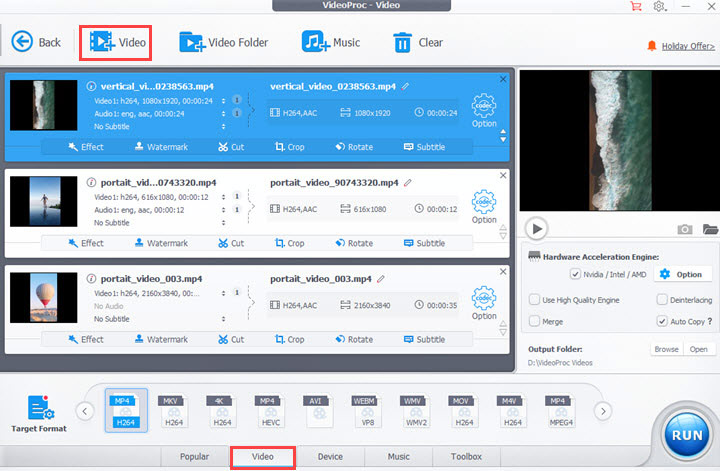The image size is (720, 471).
Task: Take a snapshot with the camera icon
Action: click(x=685, y=229)
